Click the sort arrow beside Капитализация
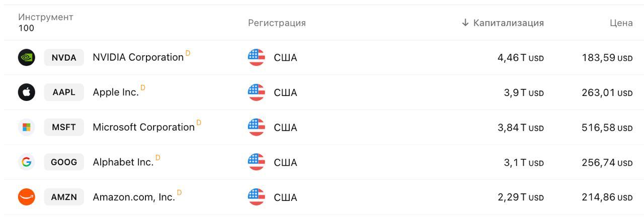The height and width of the screenshot is (218, 644). click(x=465, y=23)
